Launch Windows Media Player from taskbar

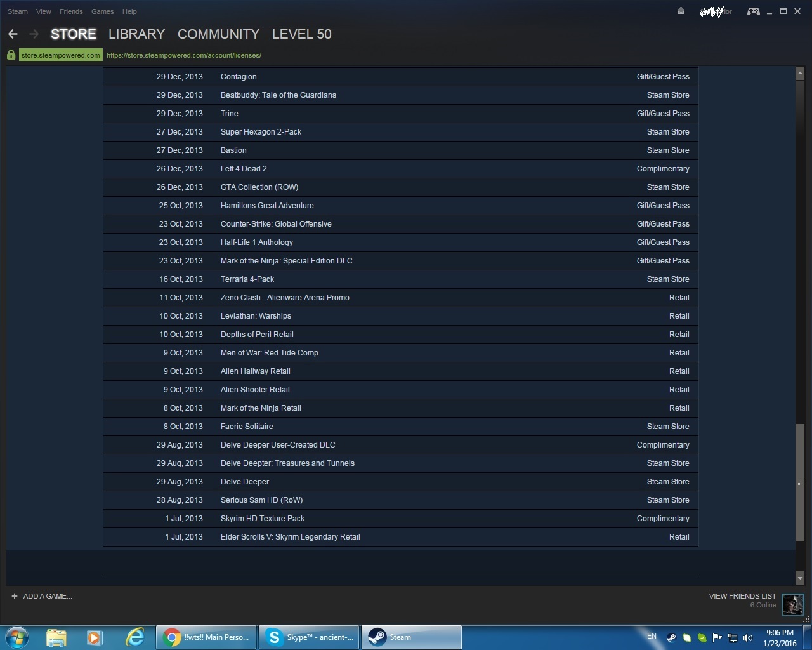click(95, 637)
